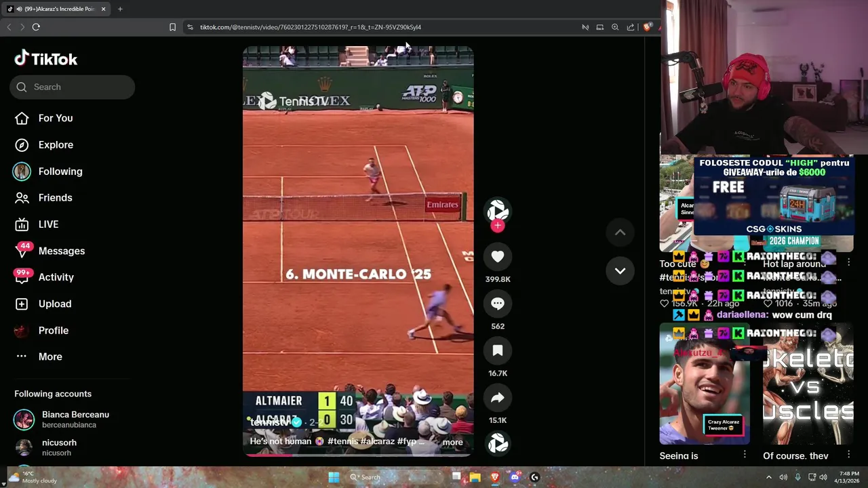Open File Explorer from the taskbar
This screenshot has height=488, width=868.
pos(475,477)
